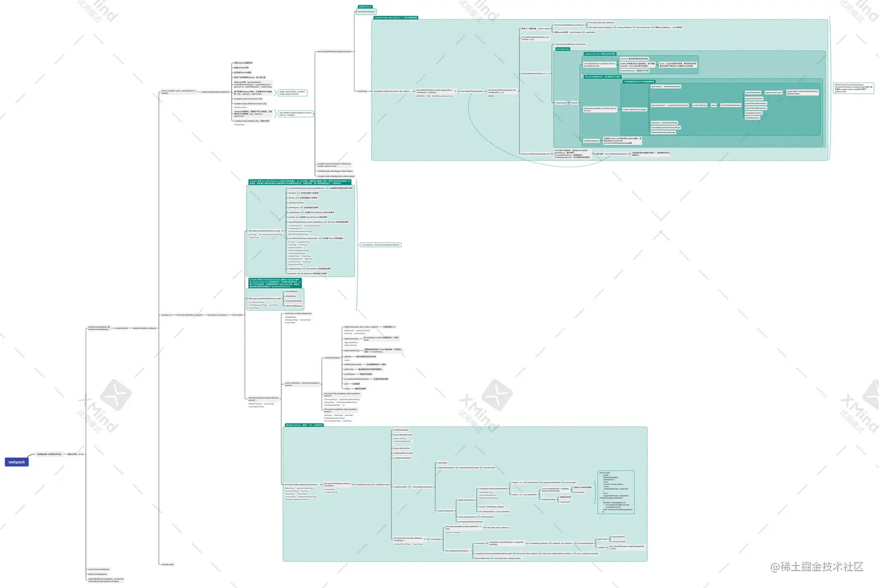Image resolution: width=879 pixels, height=588 pixels.
Task: Select the this.hooks.make.callAsync node
Action: point(301,484)
